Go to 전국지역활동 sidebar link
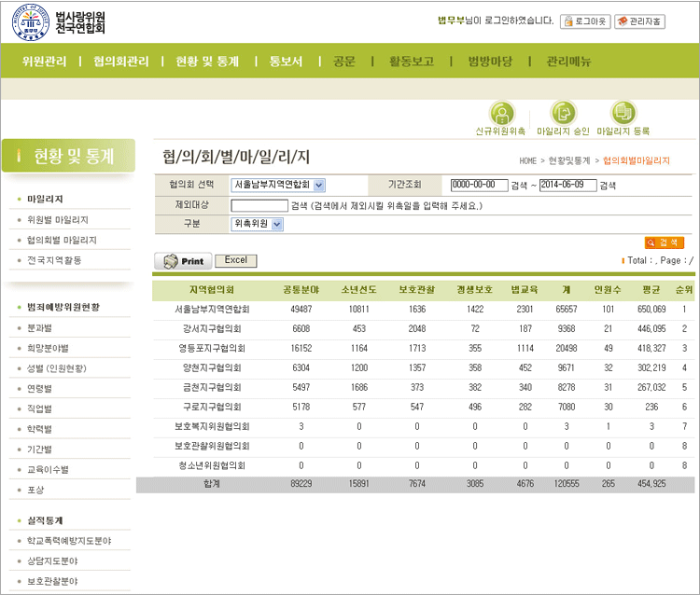Screen dimensions: 700x595 coord(54,260)
